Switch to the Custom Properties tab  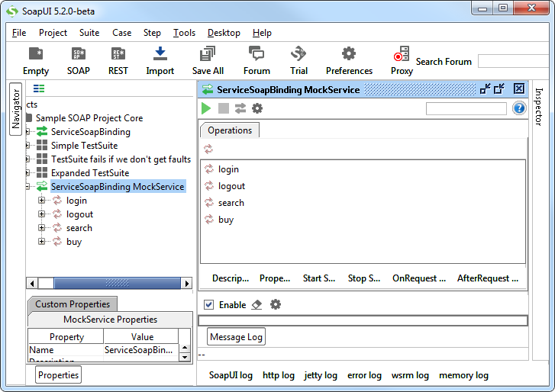[73, 304]
